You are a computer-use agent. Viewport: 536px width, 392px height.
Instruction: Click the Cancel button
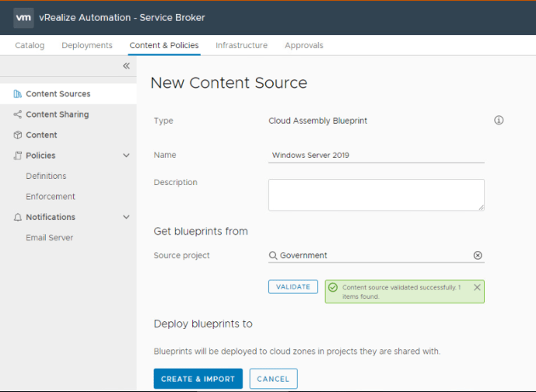[273, 379]
